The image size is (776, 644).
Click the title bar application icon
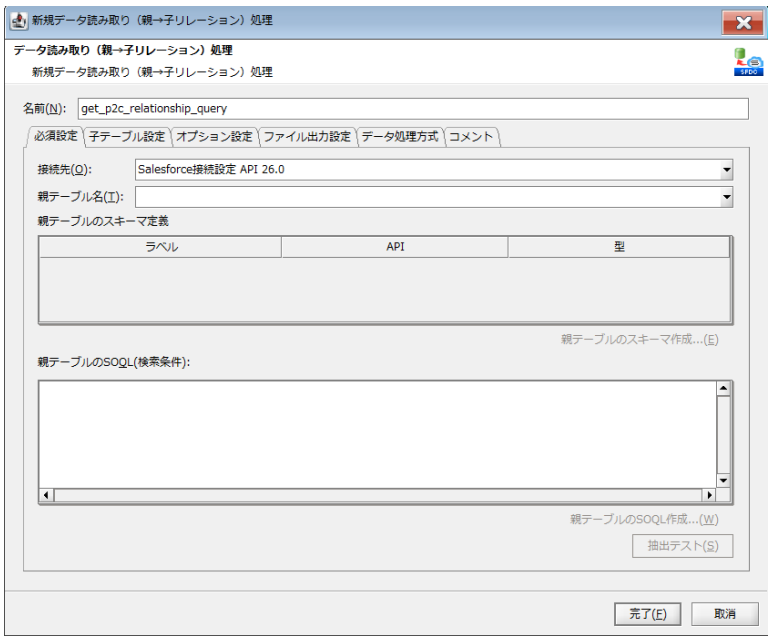(x=19, y=21)
